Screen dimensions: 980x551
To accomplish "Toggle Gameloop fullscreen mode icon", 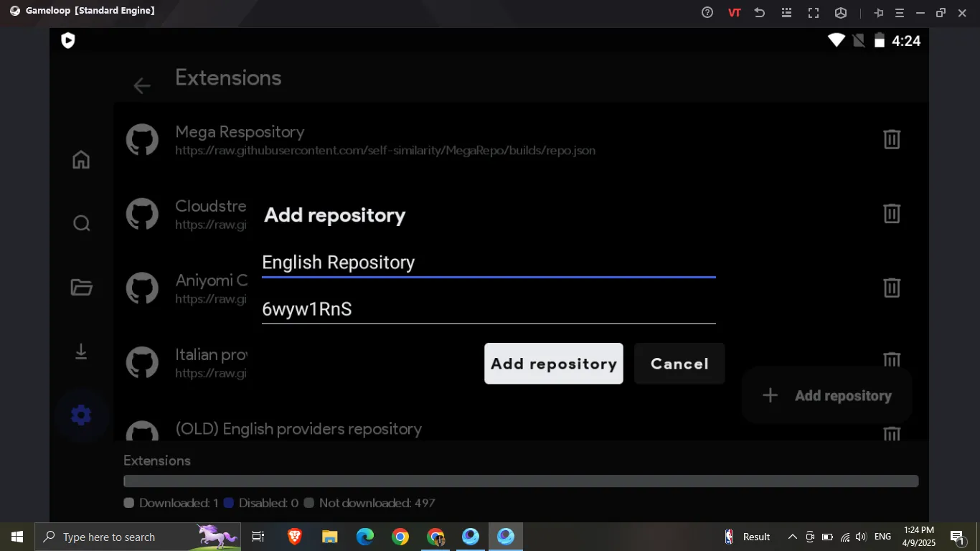I will (814, 13).
